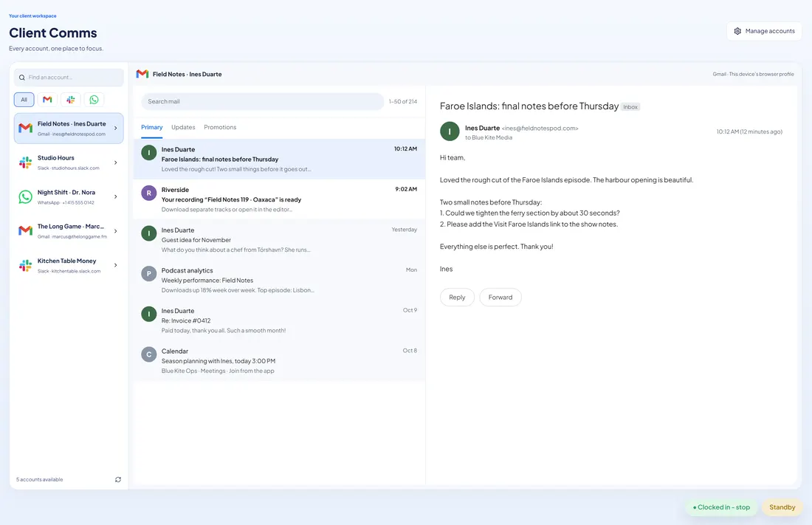812x525 pixels.
Task: Expand the Studio Hours account chevron
Action: point(115,162)
